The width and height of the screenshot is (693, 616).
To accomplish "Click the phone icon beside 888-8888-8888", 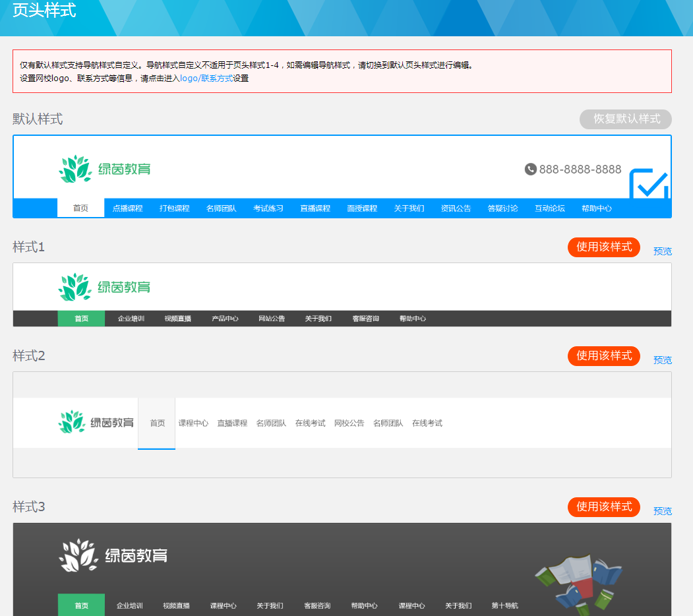I will (x=530, y=169).
